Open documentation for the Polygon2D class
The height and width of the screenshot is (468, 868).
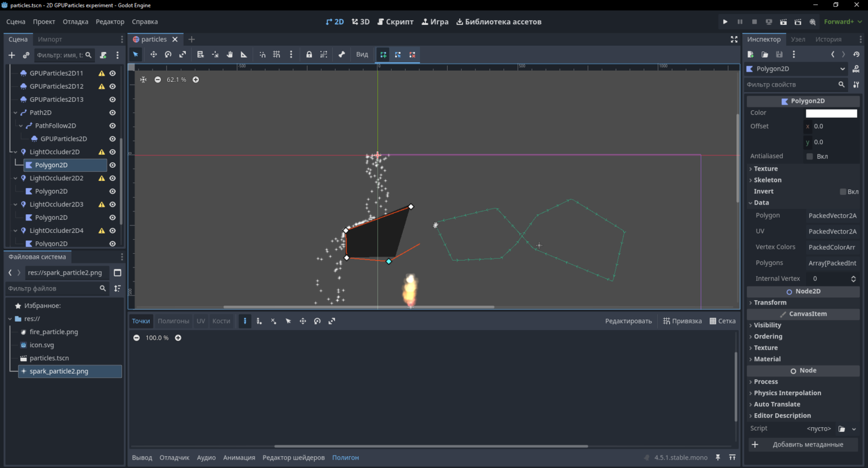coord(856,69)
